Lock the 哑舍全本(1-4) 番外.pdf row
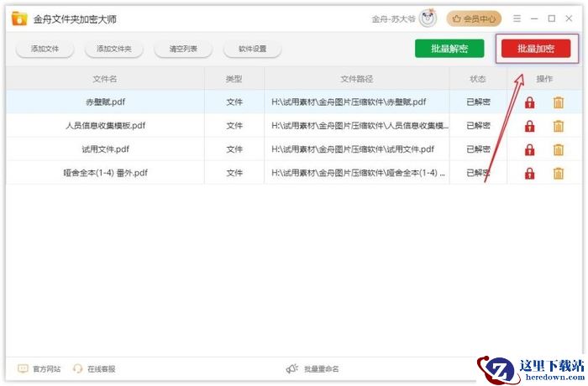This screenshot has width=588, height=386. [529, 173]
